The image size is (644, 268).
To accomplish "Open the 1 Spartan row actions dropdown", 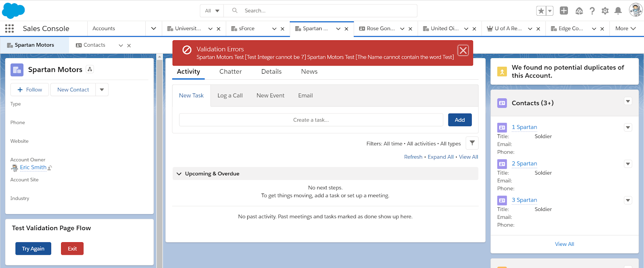I will (628, 128).
